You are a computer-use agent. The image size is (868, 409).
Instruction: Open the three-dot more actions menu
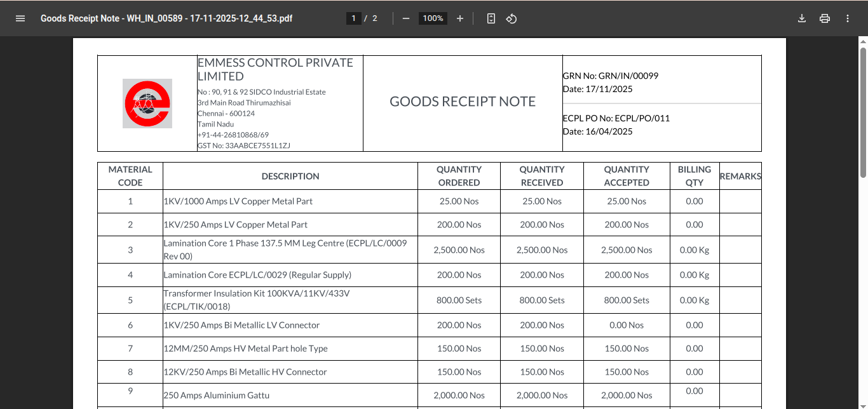click(x=848, y=18)
